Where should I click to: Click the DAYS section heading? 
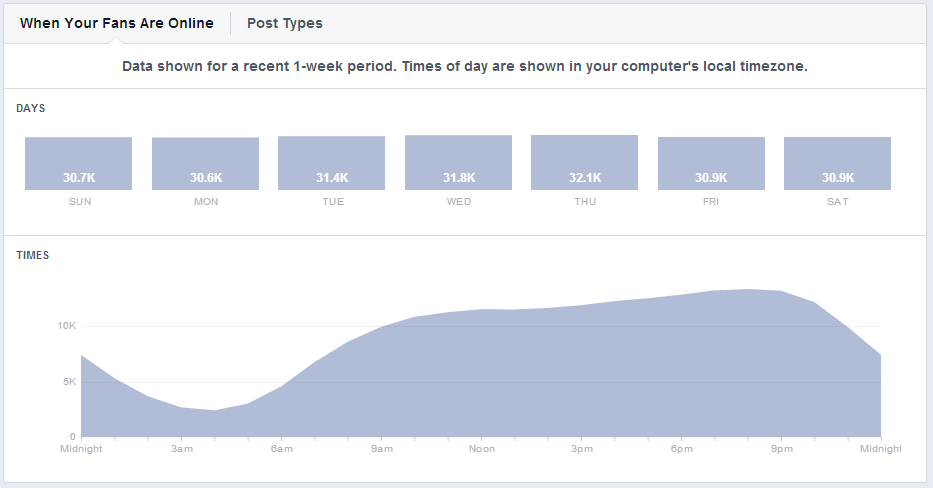point(30,108)
